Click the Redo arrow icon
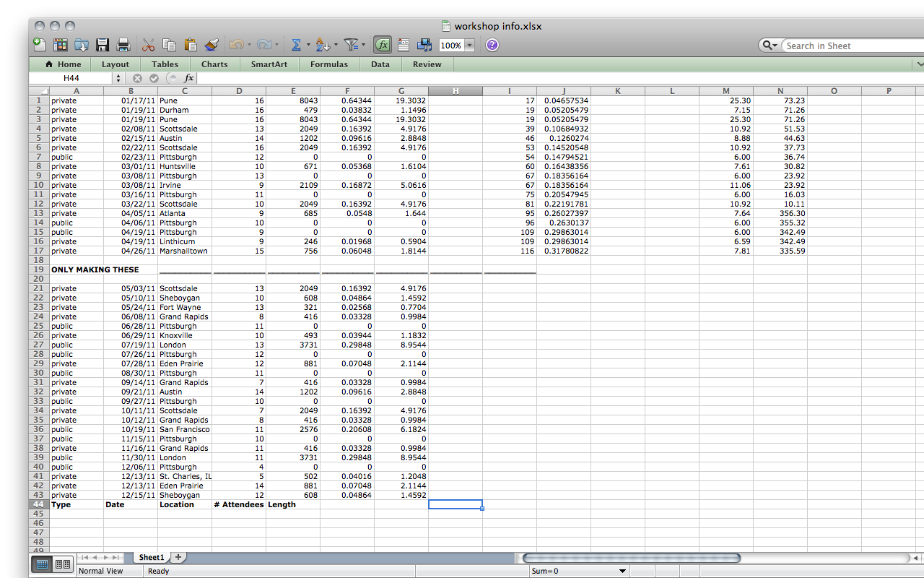The width and height of the screenshot is (924, 578). (x=263, y=45)
